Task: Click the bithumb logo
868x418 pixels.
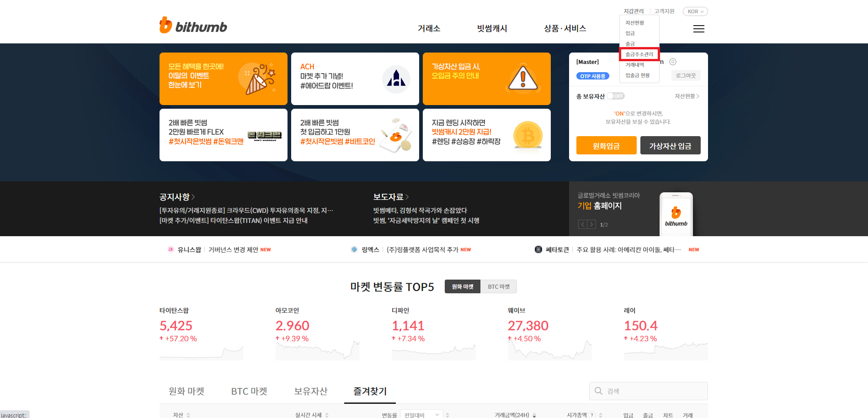Action: [x=193, y=26]
